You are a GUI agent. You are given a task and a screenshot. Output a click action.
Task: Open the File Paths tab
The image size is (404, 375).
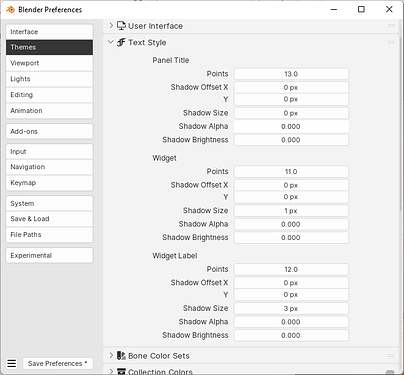point(49,235)
